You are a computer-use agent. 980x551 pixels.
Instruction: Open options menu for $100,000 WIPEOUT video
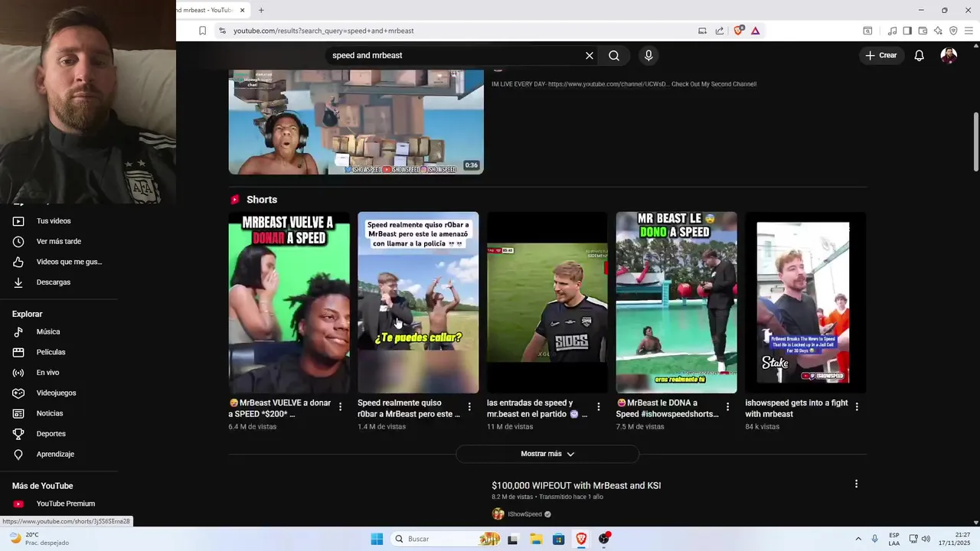pos(856,484)
